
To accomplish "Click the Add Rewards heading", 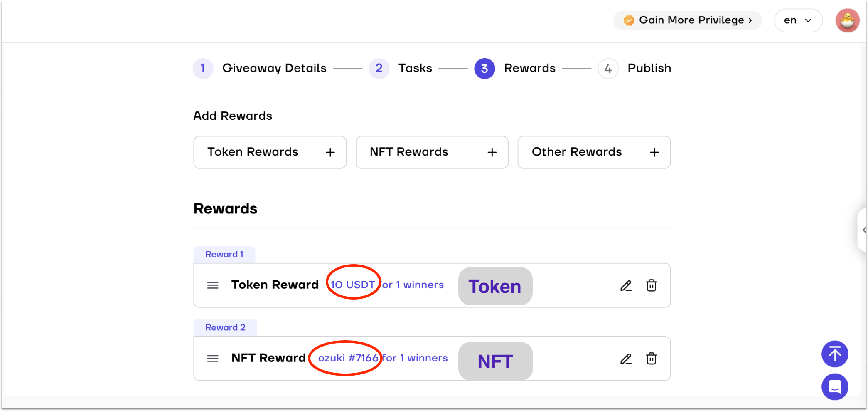I will pyautogui.click(x=233, y=116).
